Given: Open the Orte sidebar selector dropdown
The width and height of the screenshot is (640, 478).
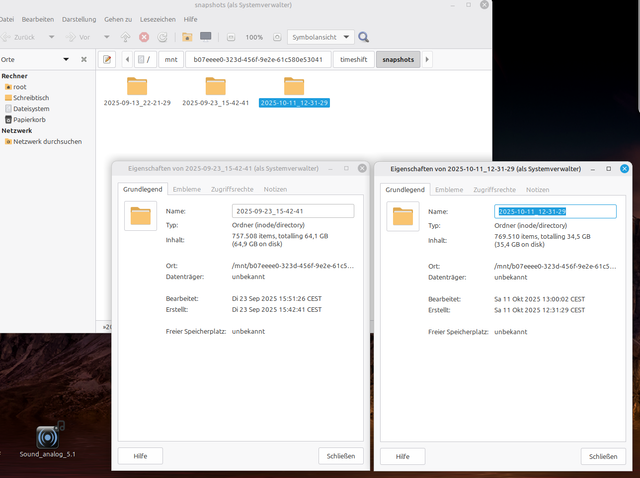Looking at the screenshot, I should coord(66,59).
